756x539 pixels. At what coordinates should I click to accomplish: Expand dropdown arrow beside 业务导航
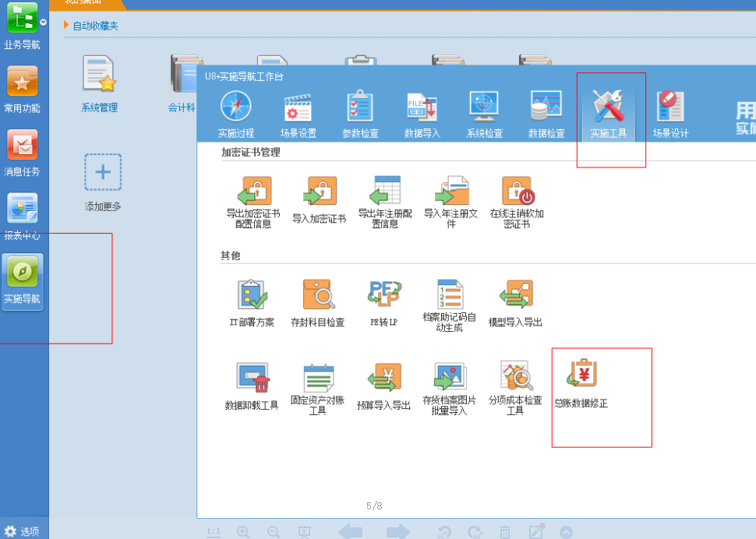point(44,23)
